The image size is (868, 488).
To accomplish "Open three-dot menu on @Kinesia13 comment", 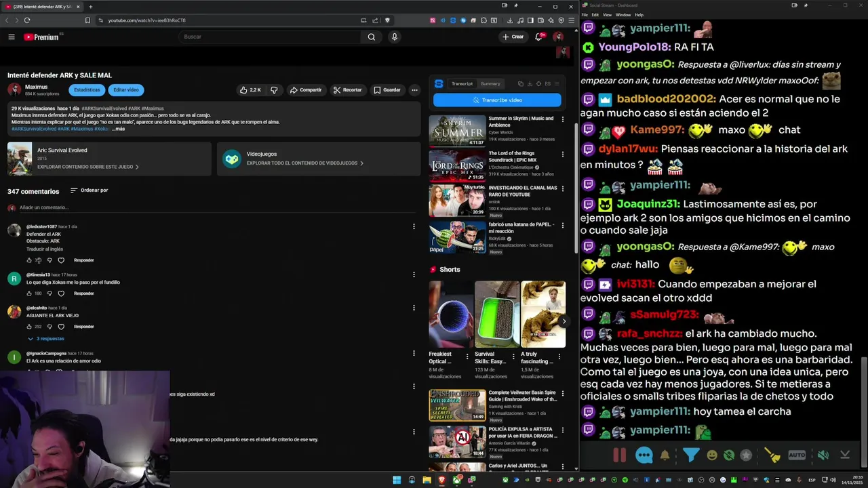I will pyautogui.click(x=414, y=274).
